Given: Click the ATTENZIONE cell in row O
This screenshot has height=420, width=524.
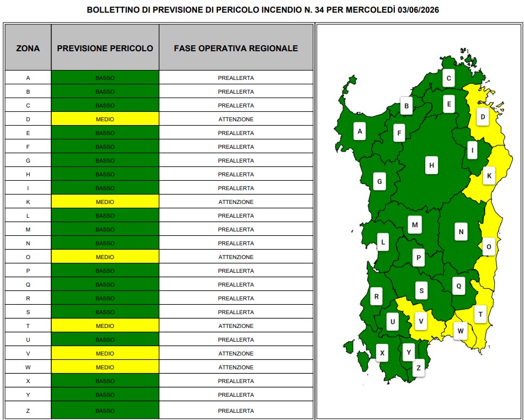Looking at the screenshot, I should (x=236, y=257).
